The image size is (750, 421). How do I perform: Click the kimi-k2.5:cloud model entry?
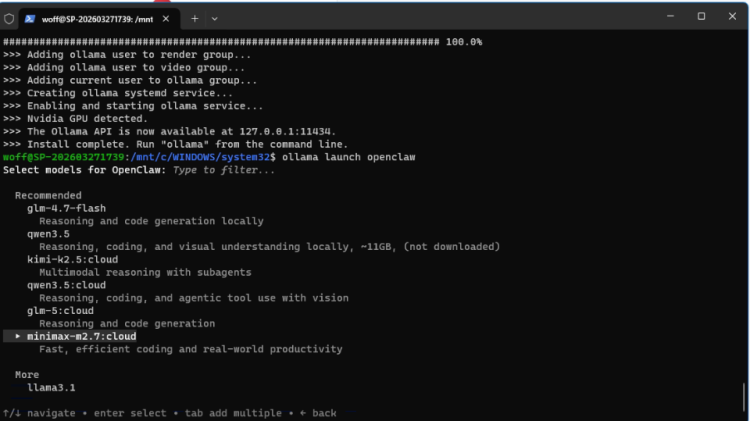[x=72, y=260]
